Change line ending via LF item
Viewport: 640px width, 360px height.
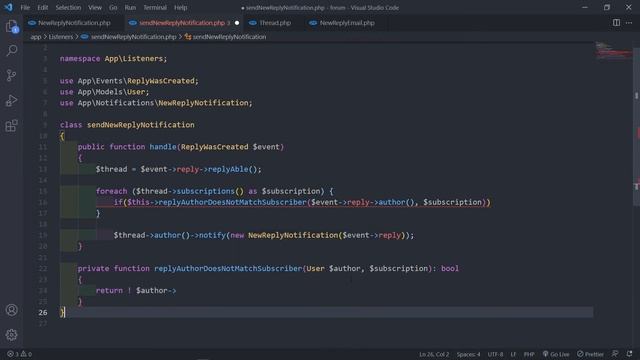(513, 354)
